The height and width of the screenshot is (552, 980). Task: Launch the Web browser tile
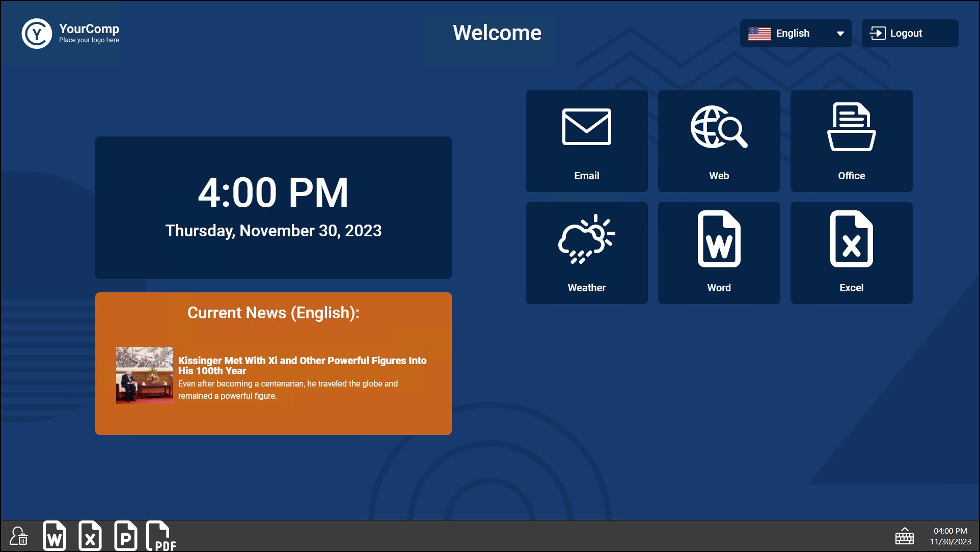(719, 141)
